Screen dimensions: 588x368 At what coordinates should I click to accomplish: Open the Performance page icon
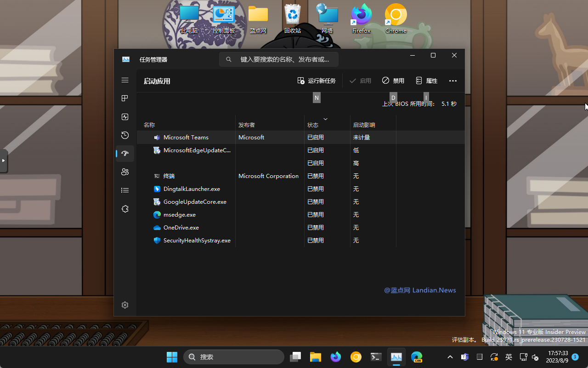click(x=125, y=117)
